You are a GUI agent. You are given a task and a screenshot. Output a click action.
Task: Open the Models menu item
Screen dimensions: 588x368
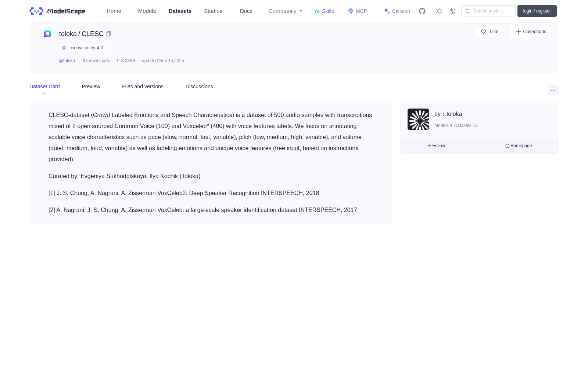(x=147, y=11)
